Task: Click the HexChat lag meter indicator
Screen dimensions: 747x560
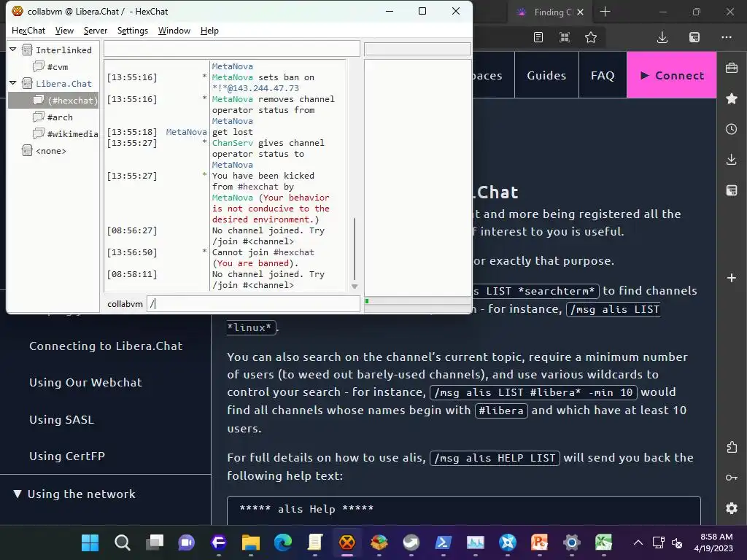Action: click(417, 301)
